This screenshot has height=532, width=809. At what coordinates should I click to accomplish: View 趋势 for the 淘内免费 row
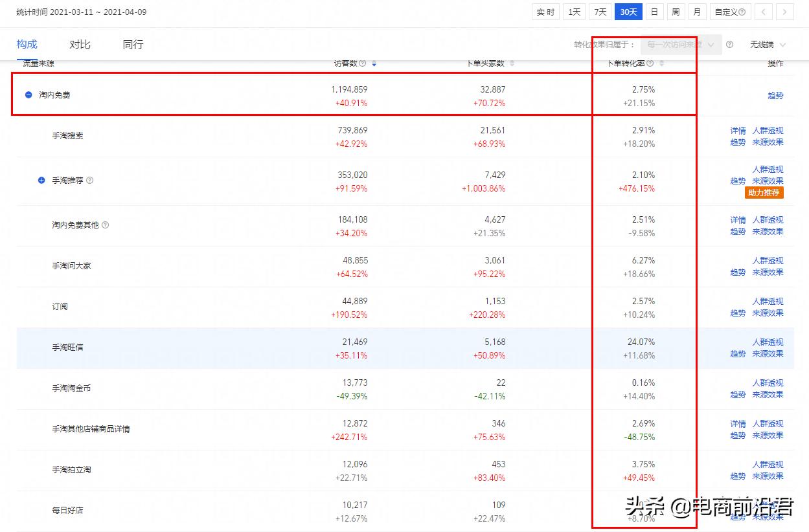(x=775, y=95)
